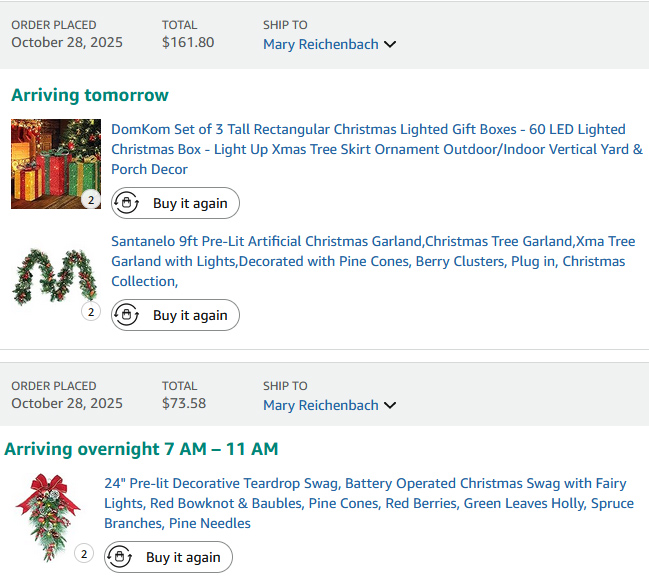This screenshot has height=576, width=649.
Task: Click quantity badge on garland image
Action: click(91, 312)
